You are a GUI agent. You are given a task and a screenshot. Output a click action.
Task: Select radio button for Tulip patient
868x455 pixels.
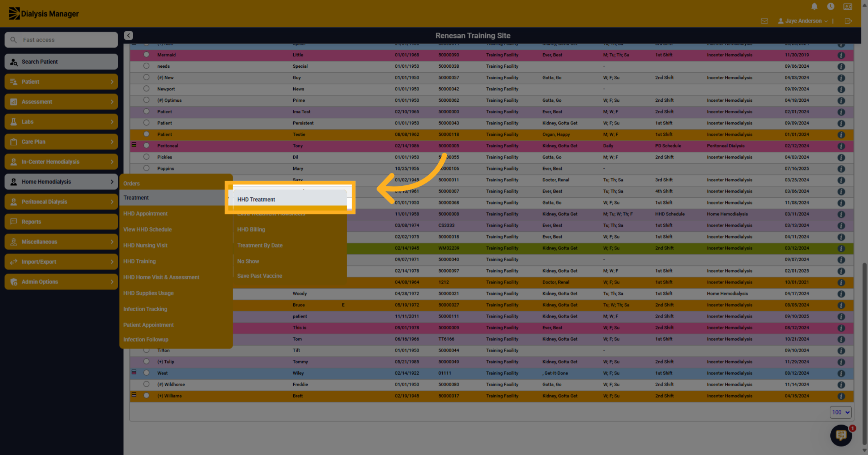point(146,361)
